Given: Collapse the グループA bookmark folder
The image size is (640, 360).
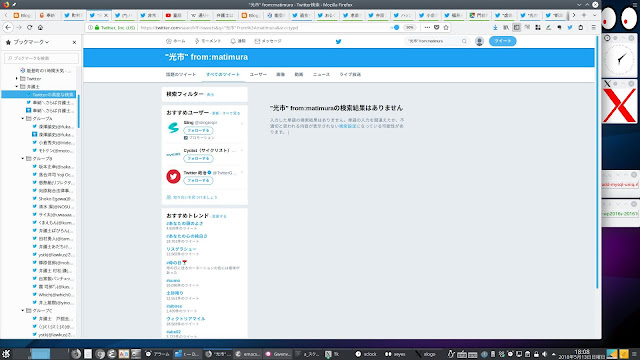Looking at the screenshot, I should (x=23, y=118).
